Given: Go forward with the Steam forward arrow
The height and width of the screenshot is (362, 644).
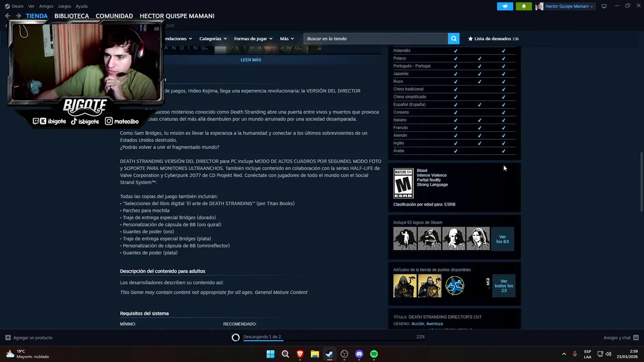Looking at the screenshot, I should [x=18, y=16].
